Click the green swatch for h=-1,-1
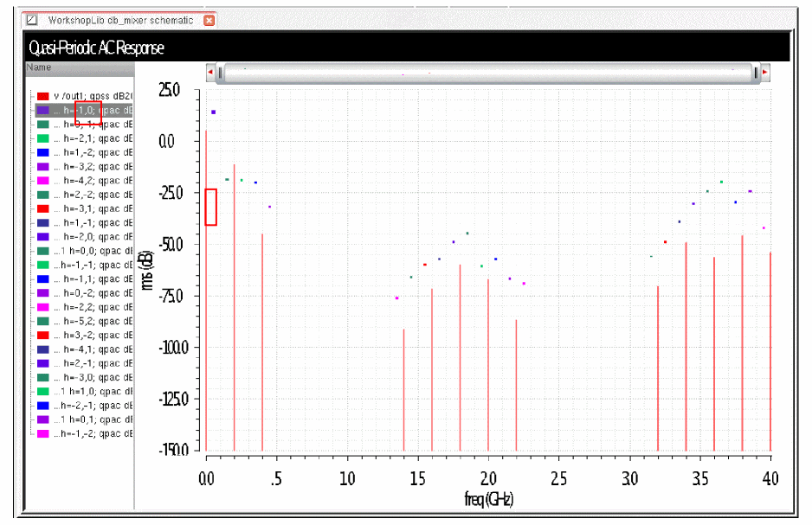Screen dimensions: 812x525 [43, 265]
